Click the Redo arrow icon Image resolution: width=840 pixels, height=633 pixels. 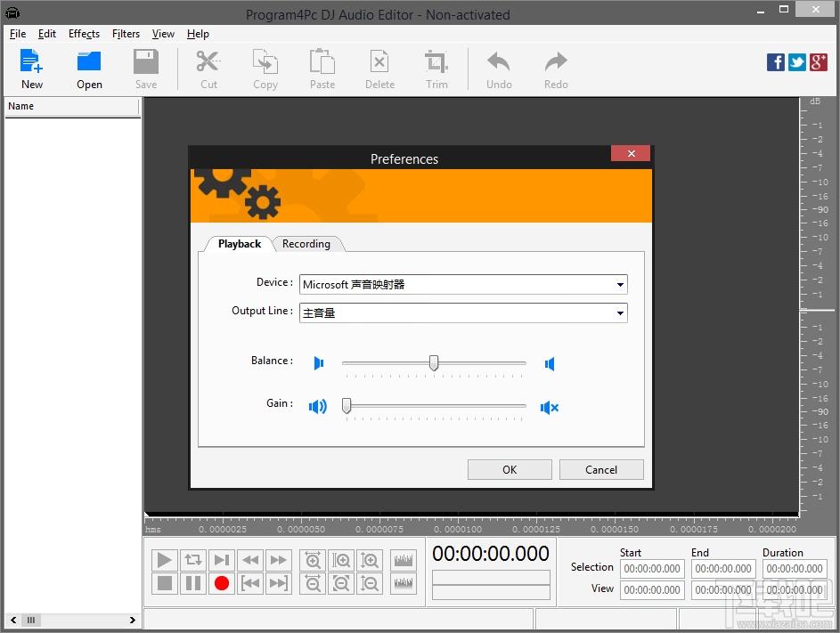[556, 61]
